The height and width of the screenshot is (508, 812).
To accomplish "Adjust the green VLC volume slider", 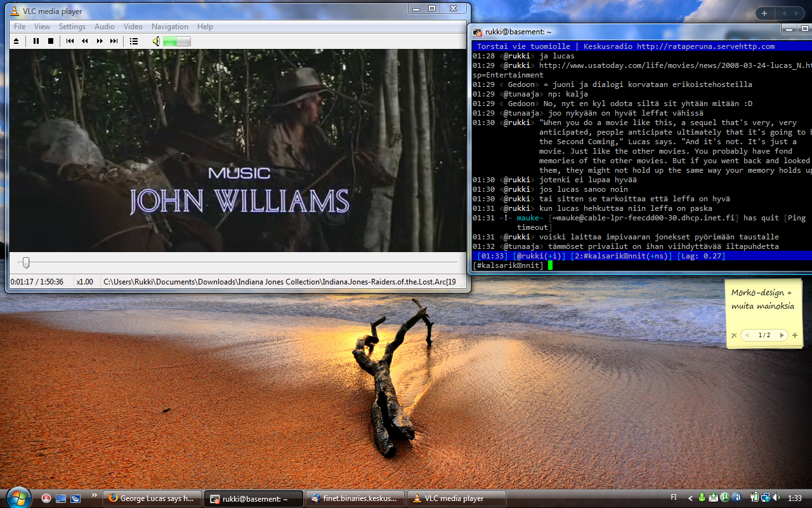I will pos(176,41).
